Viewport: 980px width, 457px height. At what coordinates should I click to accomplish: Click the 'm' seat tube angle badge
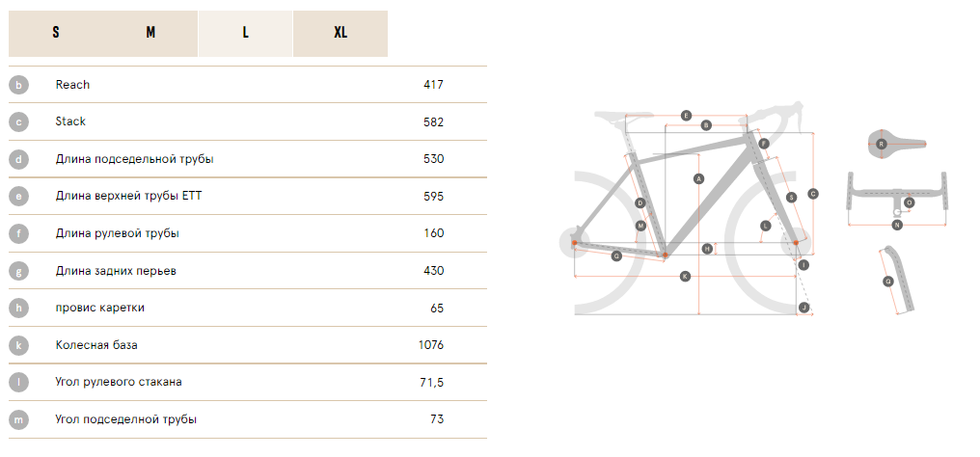coord(18,419)
